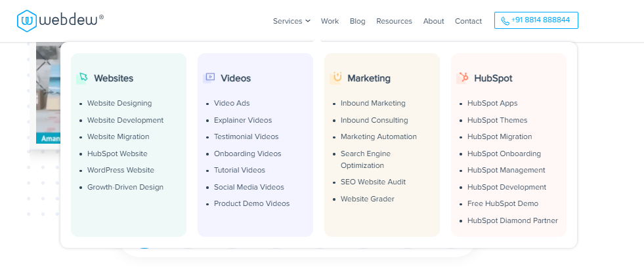
Task: Open the Work menu item
Action: [x=330, y=21]
